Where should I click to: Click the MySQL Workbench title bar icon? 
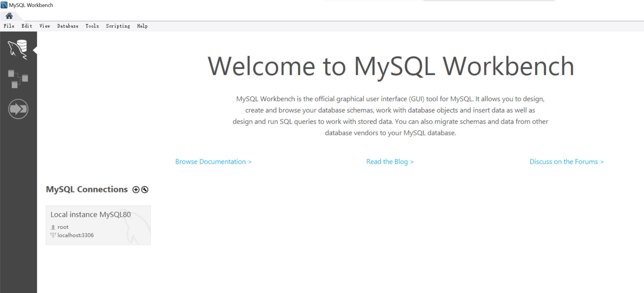(4, 5)
